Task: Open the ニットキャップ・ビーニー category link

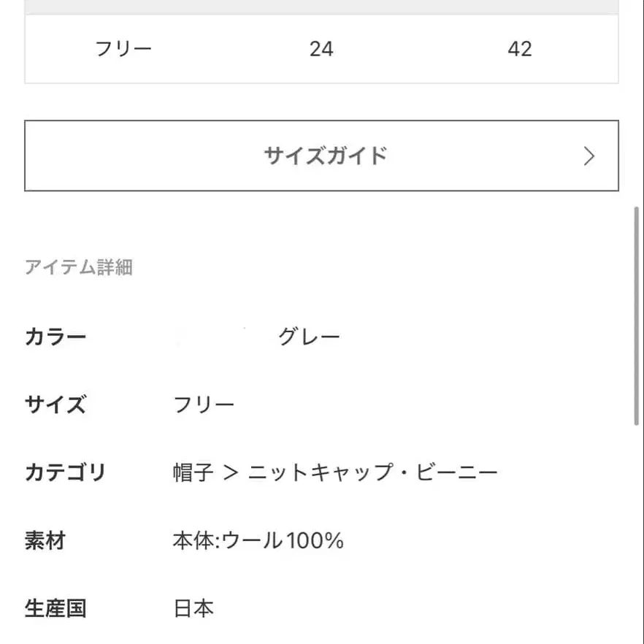Action: pyautogui.click(x=373, y=472)
